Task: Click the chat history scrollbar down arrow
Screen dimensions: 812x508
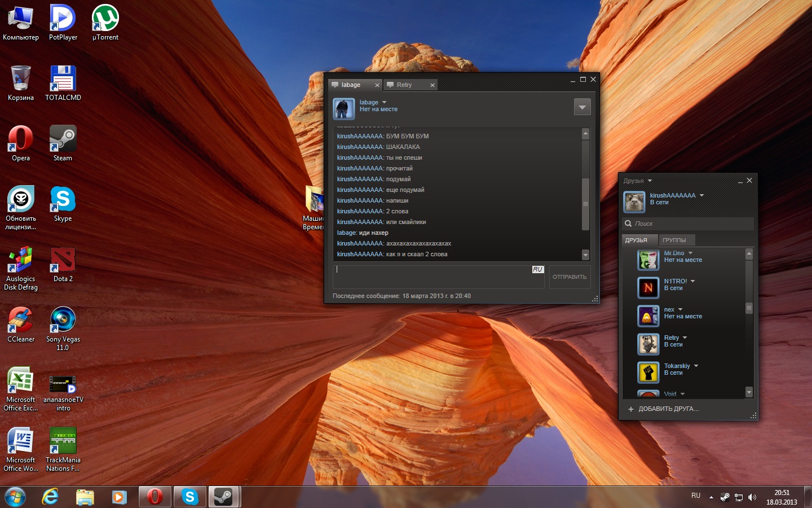Action: point(585,255)
